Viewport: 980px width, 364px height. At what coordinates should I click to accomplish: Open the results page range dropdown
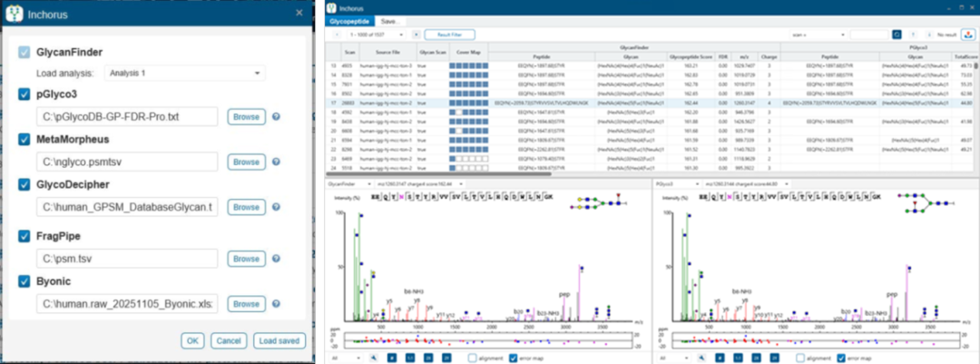click(x=376, y=34)
